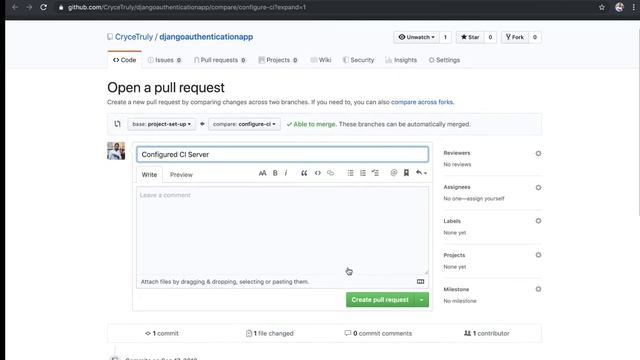Click the Markdown supported icon
Viewport: 640px width, 360px height.
pyautogui.click(x=420, y=282)
